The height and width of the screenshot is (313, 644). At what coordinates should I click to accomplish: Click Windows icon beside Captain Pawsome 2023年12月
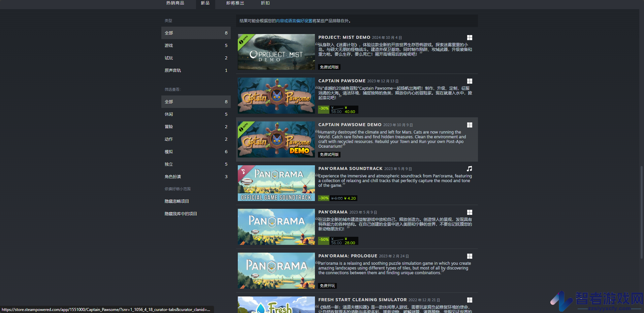tap(470, 81)
